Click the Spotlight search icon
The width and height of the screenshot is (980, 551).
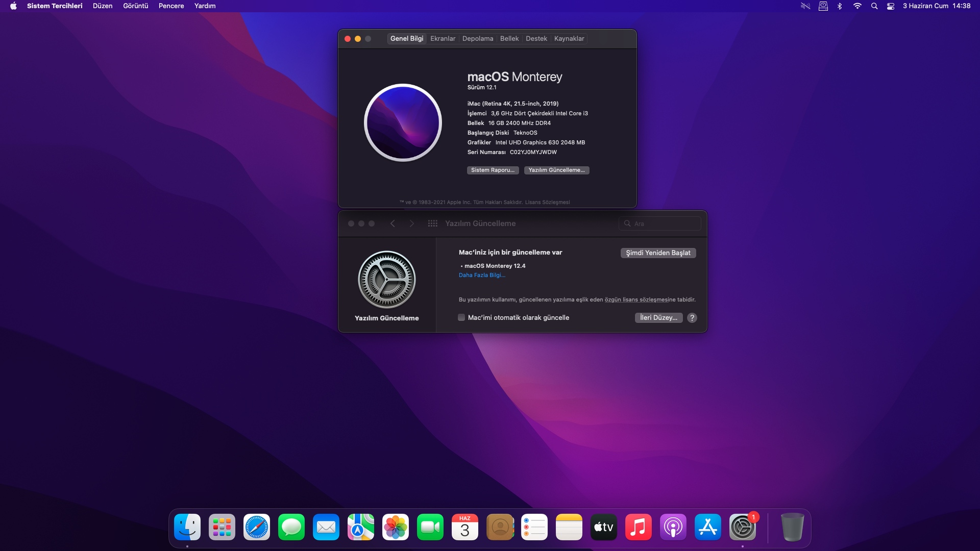(x=874, y=6)
